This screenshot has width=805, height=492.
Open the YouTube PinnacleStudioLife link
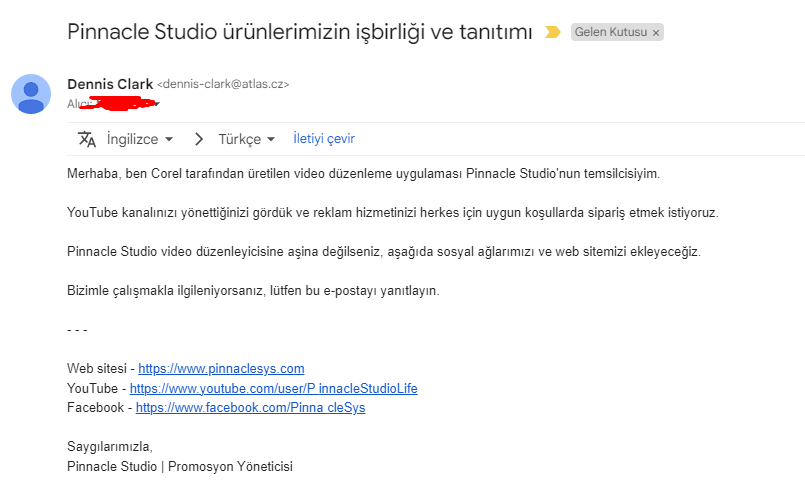tap(274, 388)
